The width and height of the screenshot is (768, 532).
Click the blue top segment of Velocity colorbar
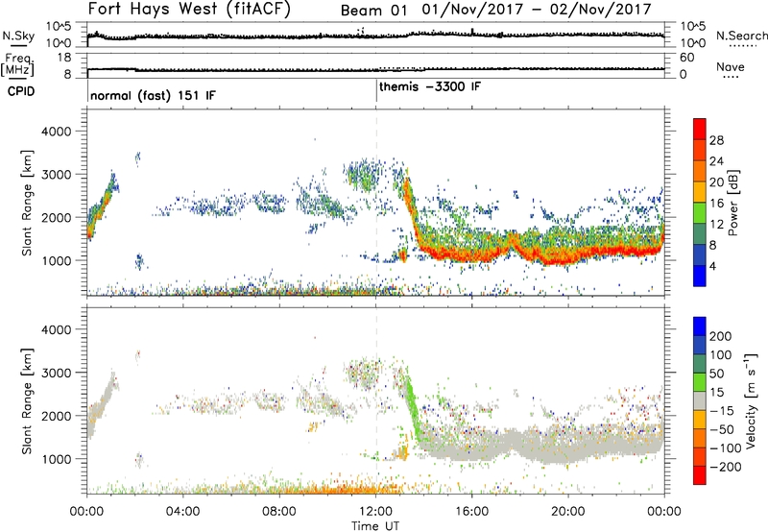tap(700, 326)
